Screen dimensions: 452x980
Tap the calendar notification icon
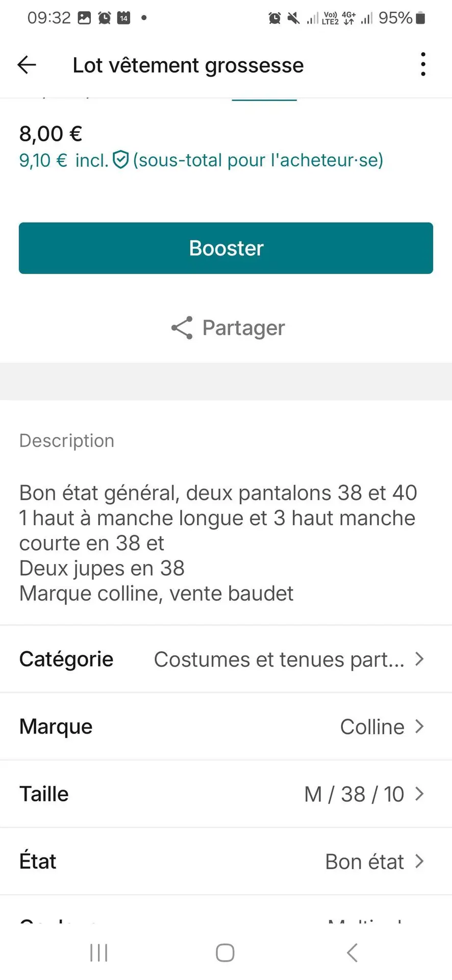(x=124, y=18)
